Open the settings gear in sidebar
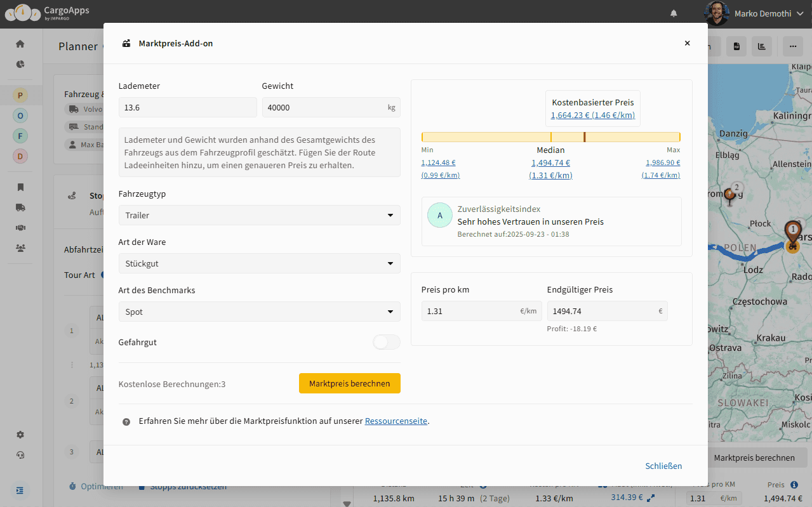The image size is (812, 507). [x=20, y=435]
